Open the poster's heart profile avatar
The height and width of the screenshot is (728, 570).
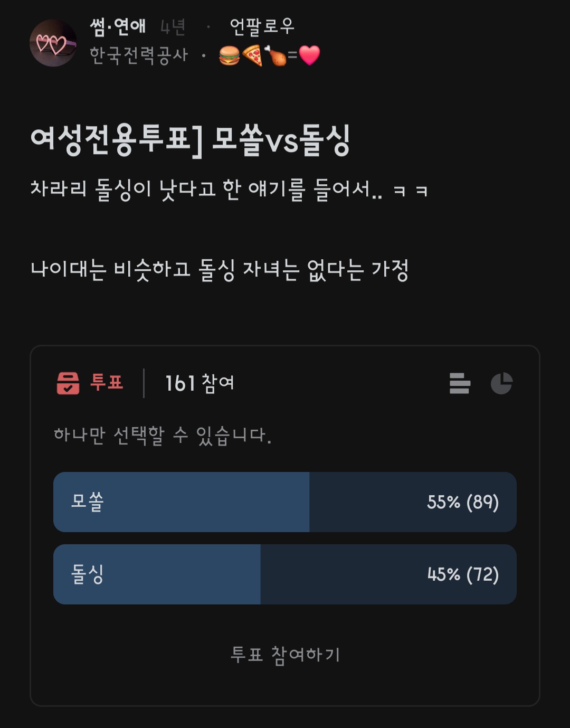[53, 43]
